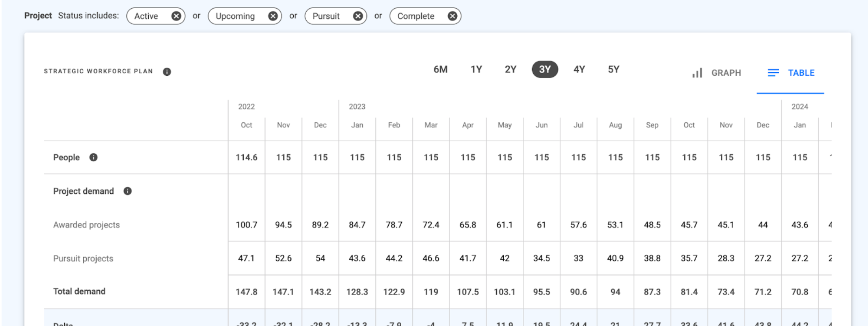Select the 1Y time range
This screenshot has width=868, height=326.
click(x=476, y=70)
